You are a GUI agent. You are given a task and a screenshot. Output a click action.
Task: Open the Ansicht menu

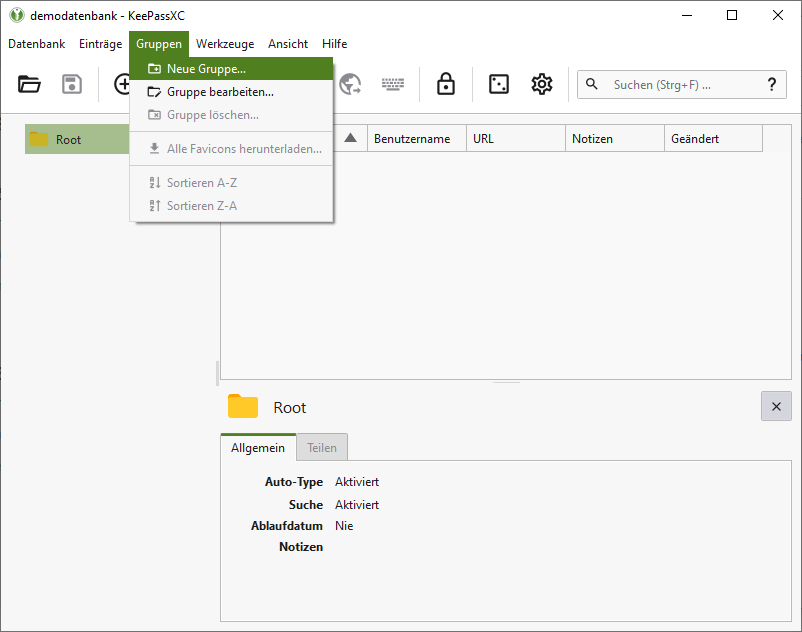click(288, 44)
